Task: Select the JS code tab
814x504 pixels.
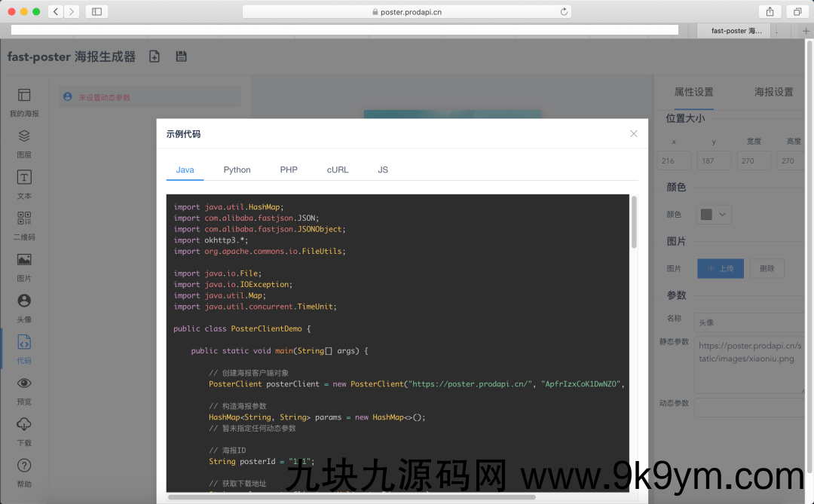Action: pyautogui.click(x=383, y=170)
